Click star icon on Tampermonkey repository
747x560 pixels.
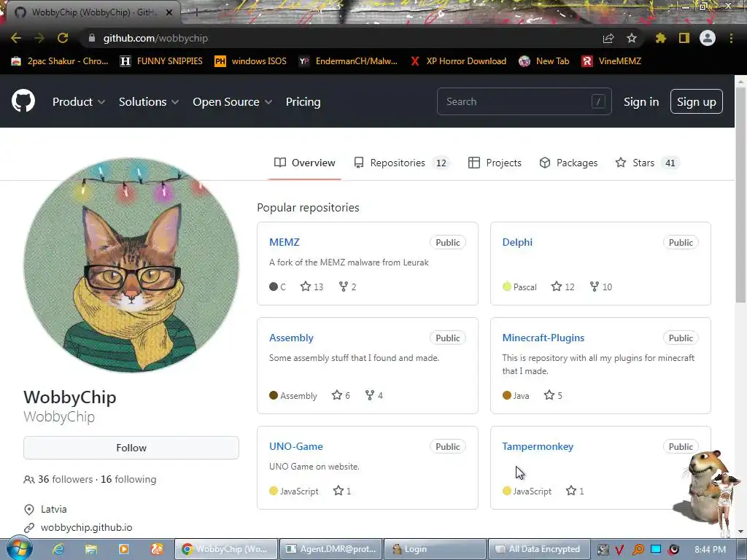571,491
